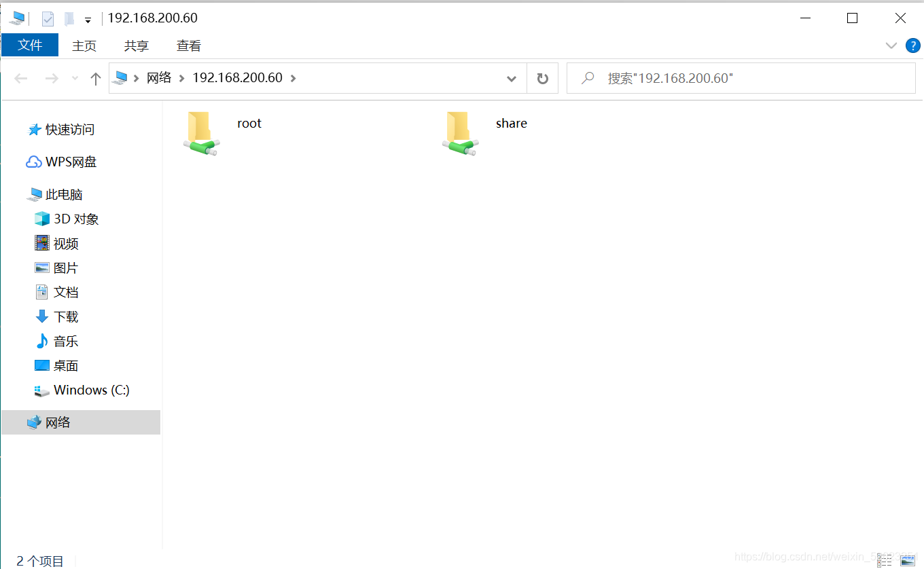The width and height of the screenshot is (924, 569).
Task: Go forward with the right arrow
Action: (52, 79)
